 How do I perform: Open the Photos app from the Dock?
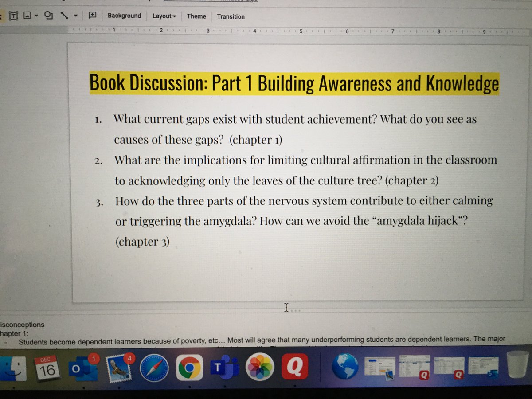pyautogui.click(x=260, y=368)
